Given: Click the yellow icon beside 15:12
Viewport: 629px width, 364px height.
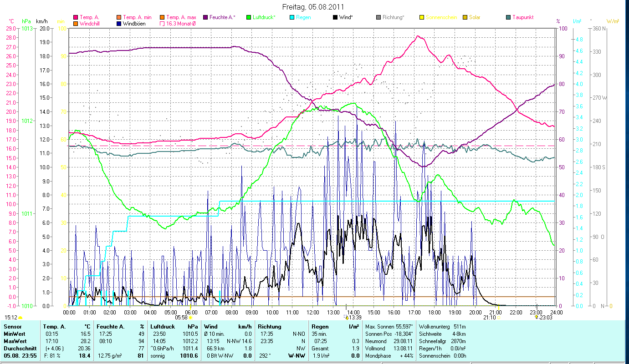Looking at the screenshot, I should [20, 318].
